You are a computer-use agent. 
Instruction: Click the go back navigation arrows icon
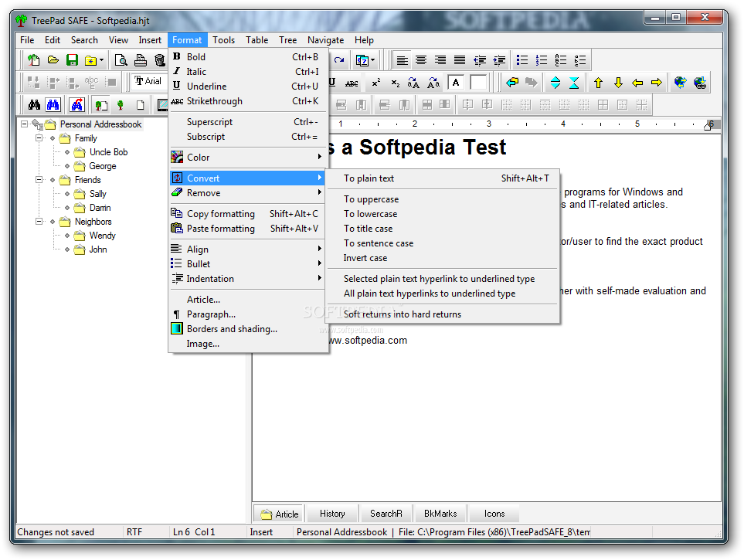click(512, 83)
